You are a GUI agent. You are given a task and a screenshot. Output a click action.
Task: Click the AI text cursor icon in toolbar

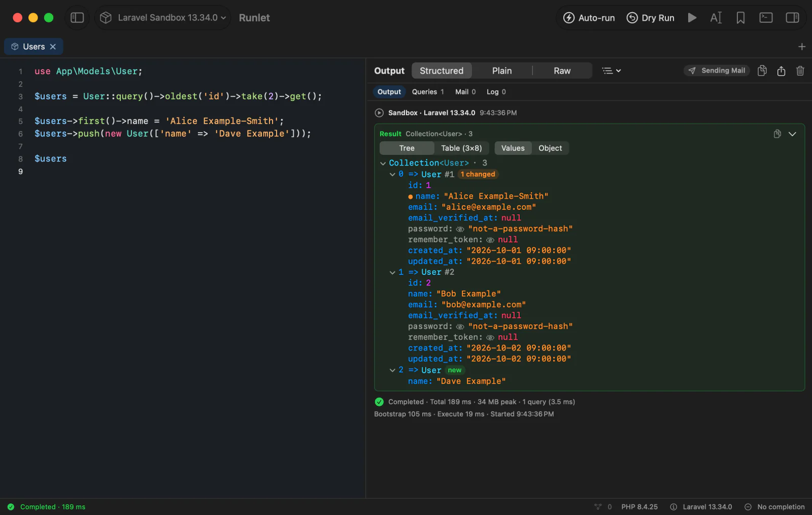[x=716, y=18]
